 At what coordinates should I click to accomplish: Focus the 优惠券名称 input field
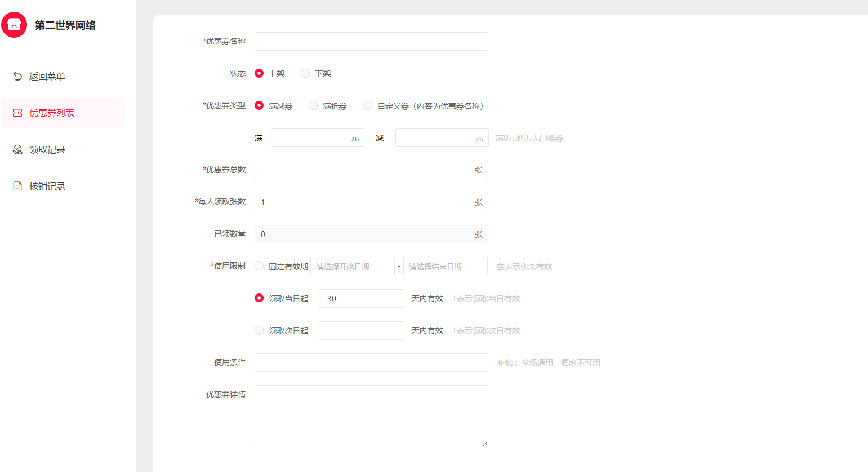pos(371,41)
